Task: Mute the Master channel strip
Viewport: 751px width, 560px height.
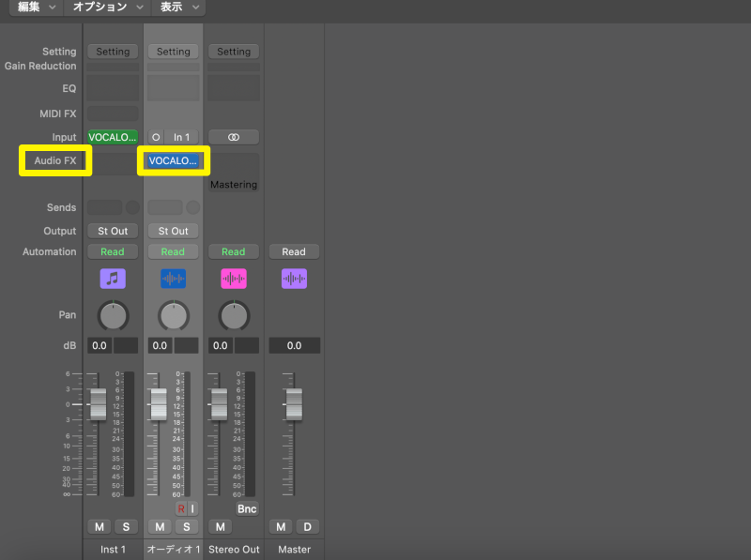Action: (x=281, y=527)
